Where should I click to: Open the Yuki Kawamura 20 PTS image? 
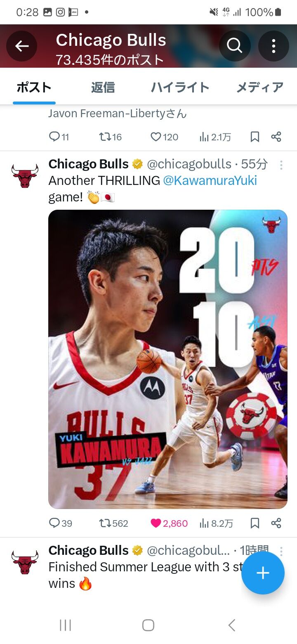click(168, 359)
